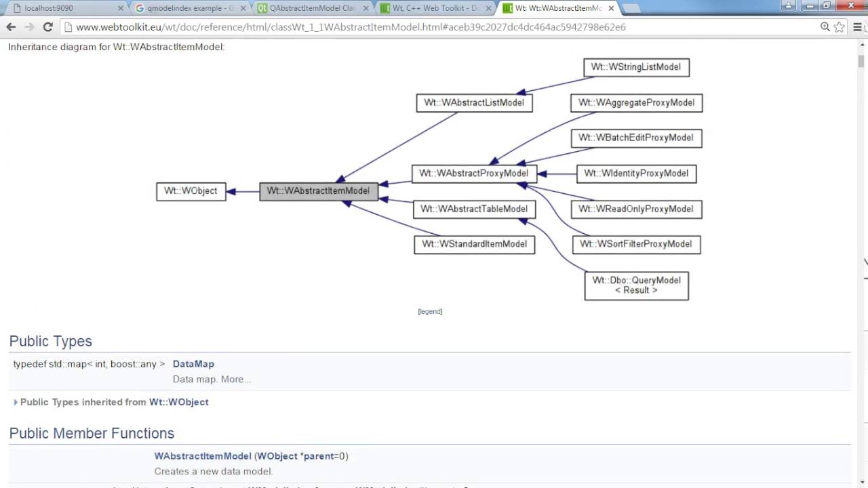Close the qmodelindex example tab
This screenshot has width=868, height=488.
[x=243, y=8]
